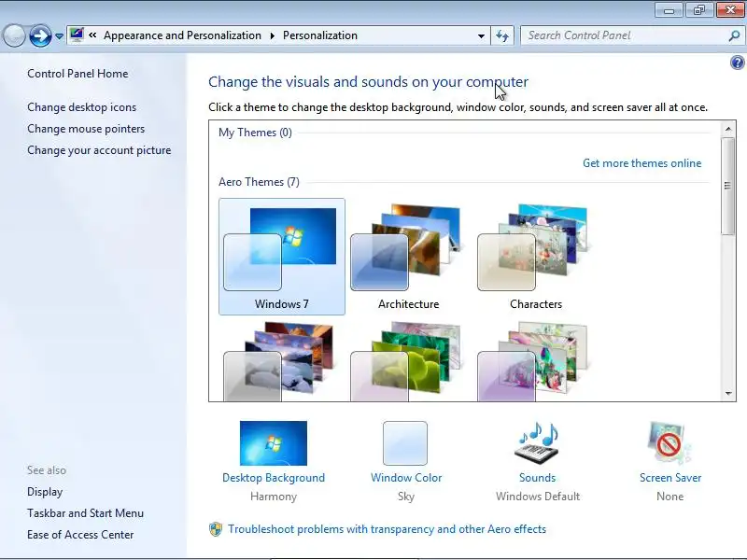Screen dimensions: 747x560
Task: Click Change your account picture link
Action: [x=99, y=150]
